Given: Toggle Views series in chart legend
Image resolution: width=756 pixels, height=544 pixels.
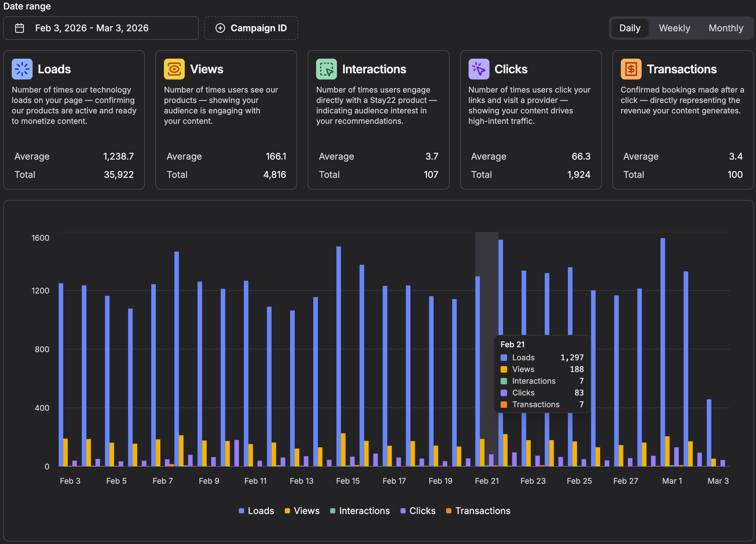Looking at the screenshot, I should point(306,511).
